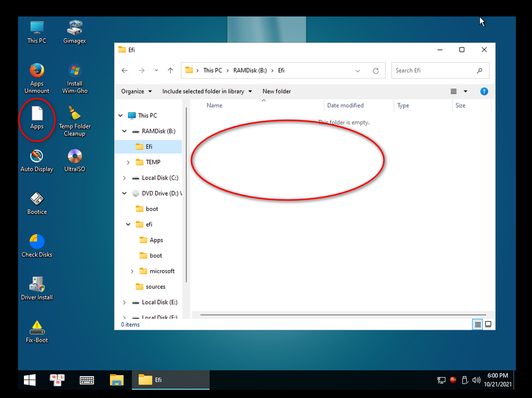Open UltraISO from the desktop

(75, 161)
